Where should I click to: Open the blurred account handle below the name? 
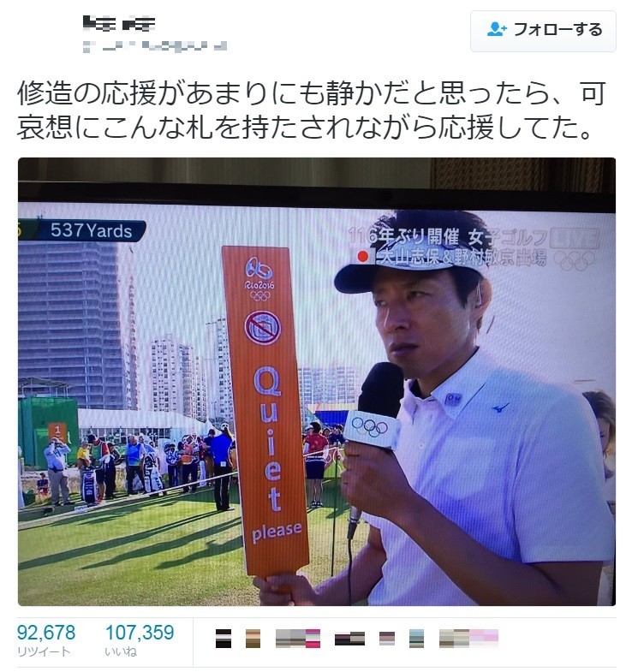pos(155,45)
